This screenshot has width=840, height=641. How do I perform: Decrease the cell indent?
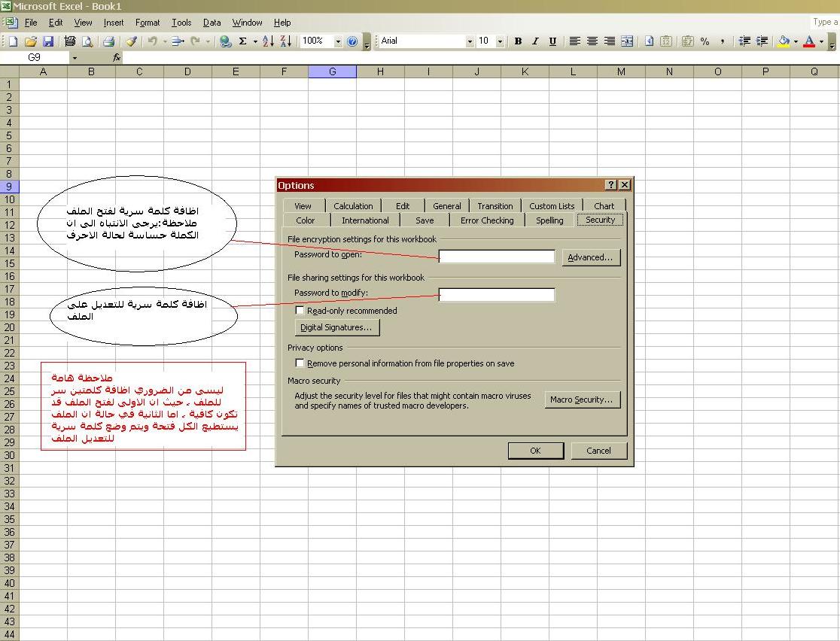click(744, 41)
